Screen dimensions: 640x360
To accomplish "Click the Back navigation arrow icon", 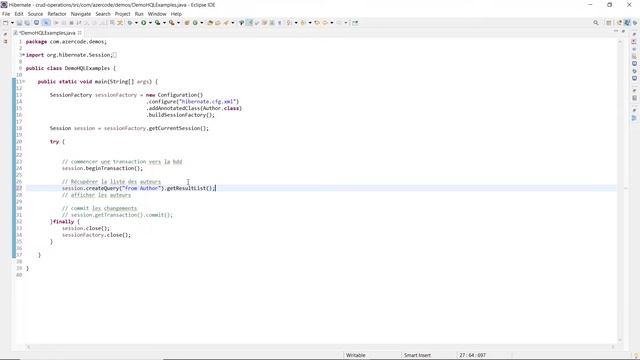I will click(325, 23).
